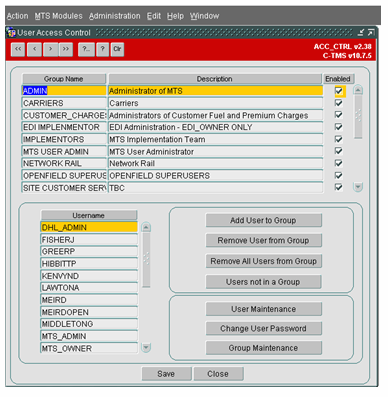This screenshot has width=388, height=397.
Task: Click the Clr clear button
Action: point(117,49)
